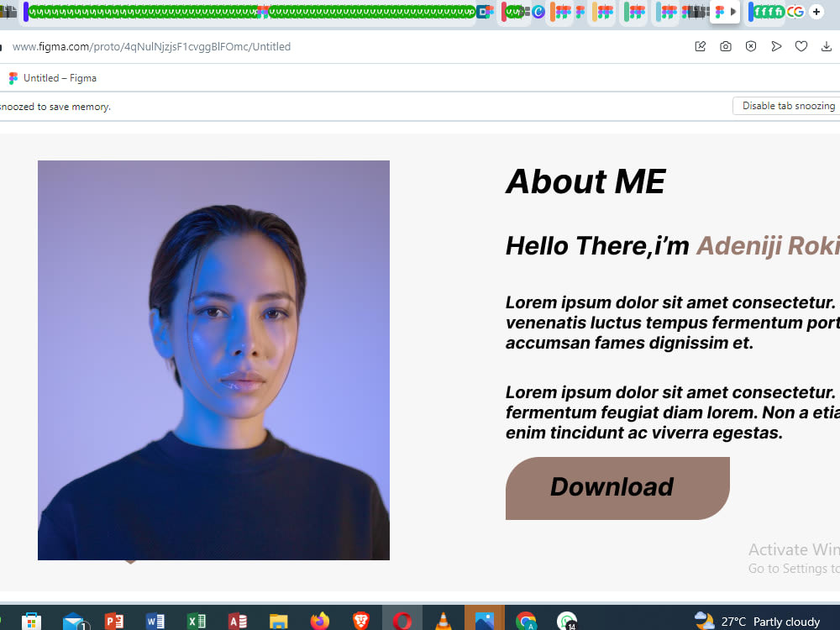Open Microsoft Store from taskbar

pyautogui.click(x=31, y=621)
